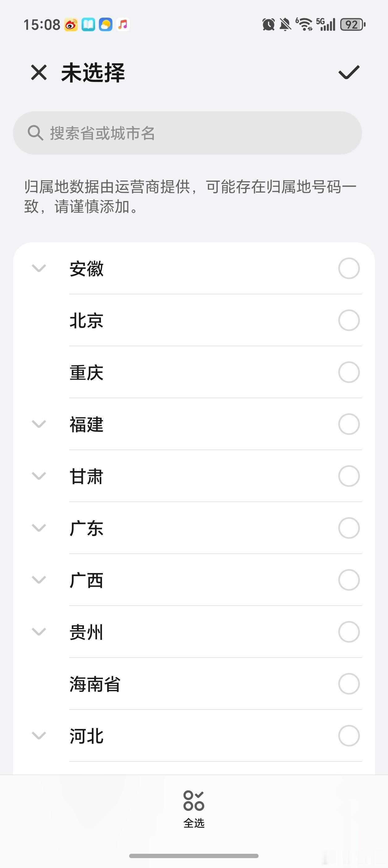388x868 pixels.
Task: Tap the 河北 province name
Action: click(x=86, y=736)
